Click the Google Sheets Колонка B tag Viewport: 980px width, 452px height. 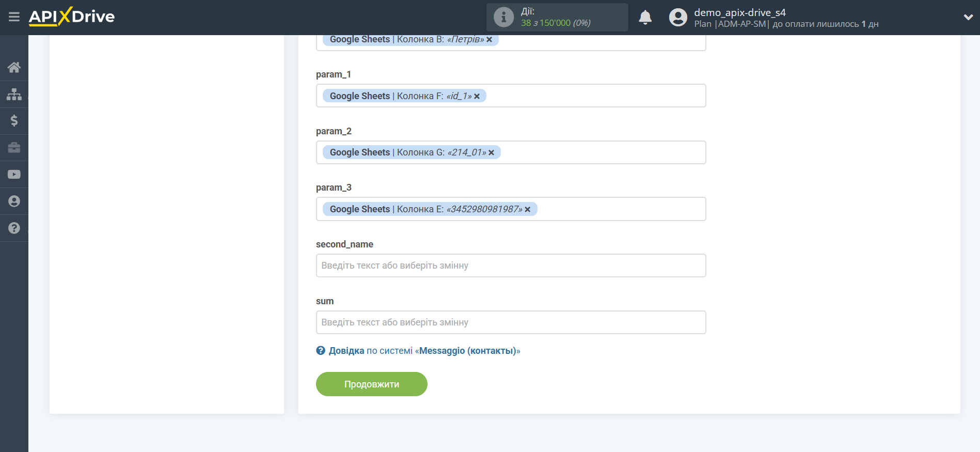410,40
